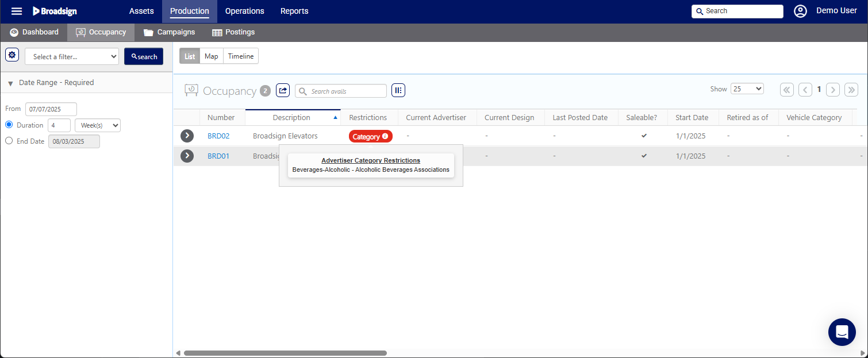Expand the BRD01 row details

pyautogui.click(x=187, y=156)
